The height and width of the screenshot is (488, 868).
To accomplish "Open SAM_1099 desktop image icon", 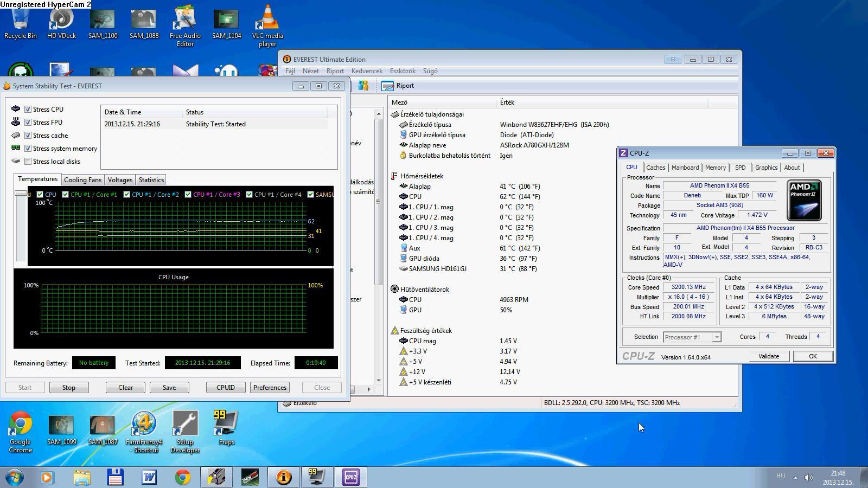I will pyautogui.click(x=61, y=429).
